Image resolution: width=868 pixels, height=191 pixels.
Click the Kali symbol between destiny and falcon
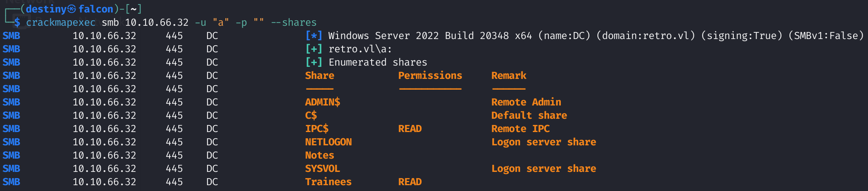point(72,9)
